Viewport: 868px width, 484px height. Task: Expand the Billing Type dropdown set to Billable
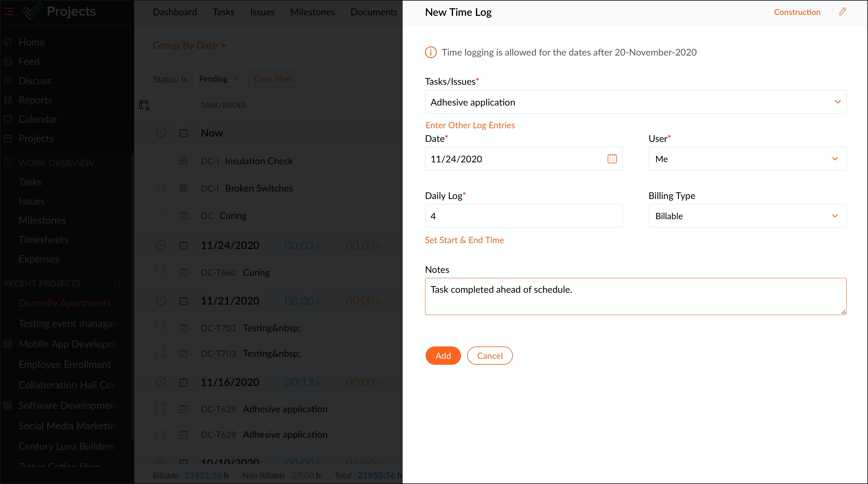coord(747,216)
